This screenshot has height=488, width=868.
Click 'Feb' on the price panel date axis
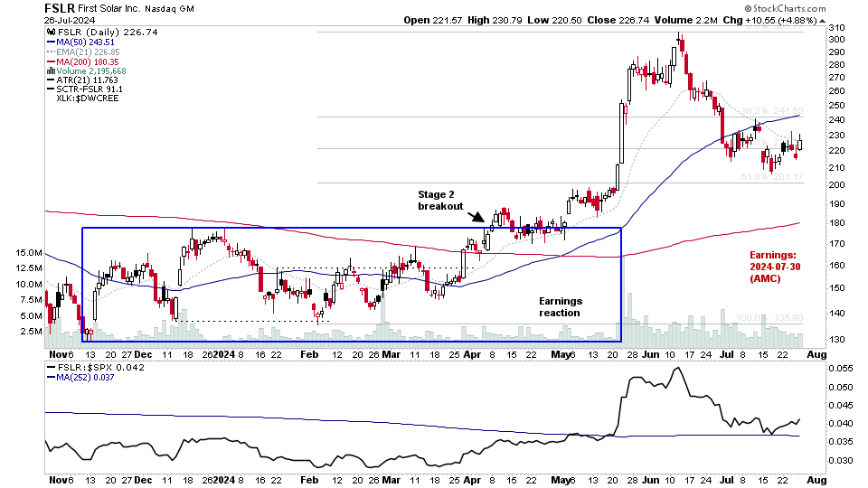tap(309, 354)
